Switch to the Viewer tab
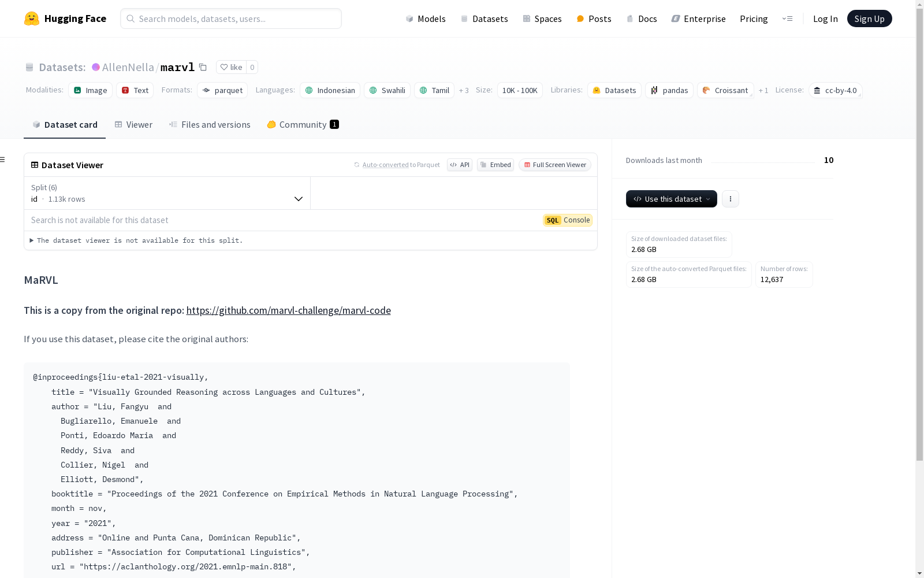The width and height of the screenshot is (924, 578). click(133, 124)
